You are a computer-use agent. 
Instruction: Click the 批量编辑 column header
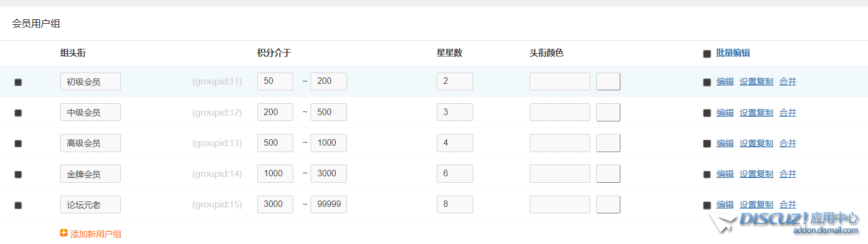733,53
